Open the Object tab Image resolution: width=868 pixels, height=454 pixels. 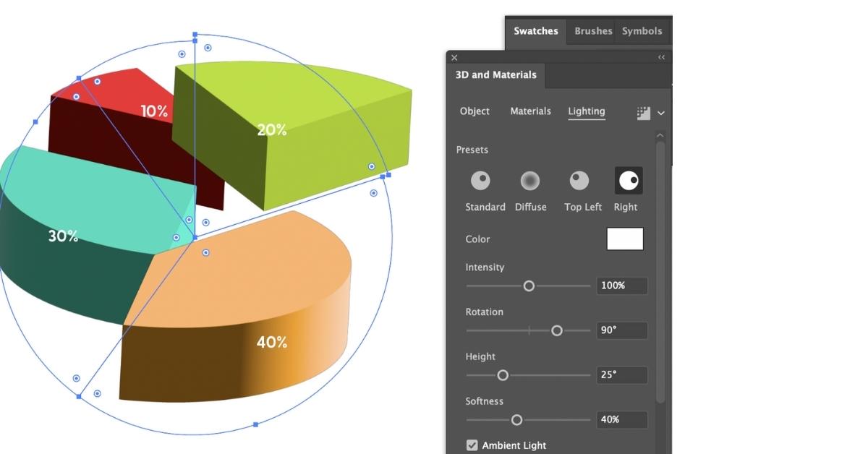coord(475,111)
